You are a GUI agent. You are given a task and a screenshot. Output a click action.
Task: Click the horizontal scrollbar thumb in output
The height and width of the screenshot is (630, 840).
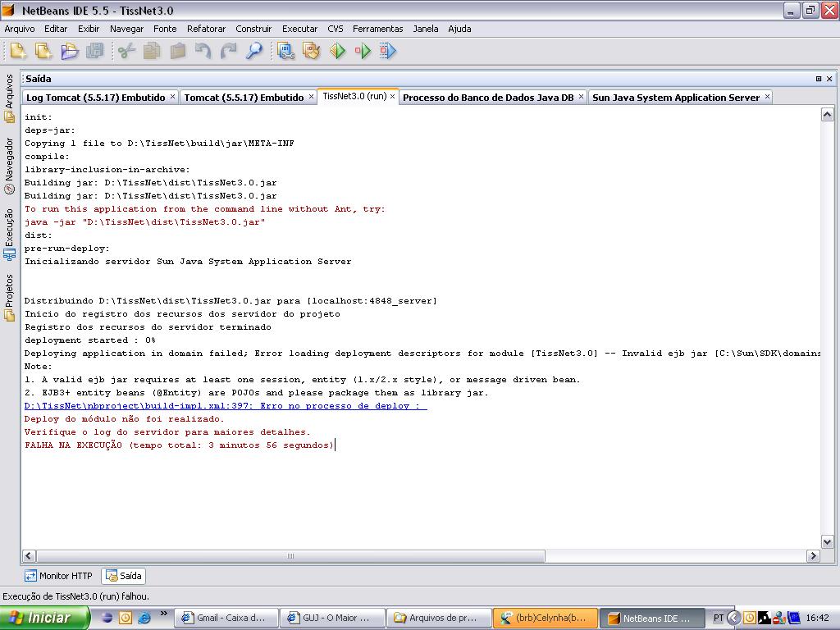290,556
